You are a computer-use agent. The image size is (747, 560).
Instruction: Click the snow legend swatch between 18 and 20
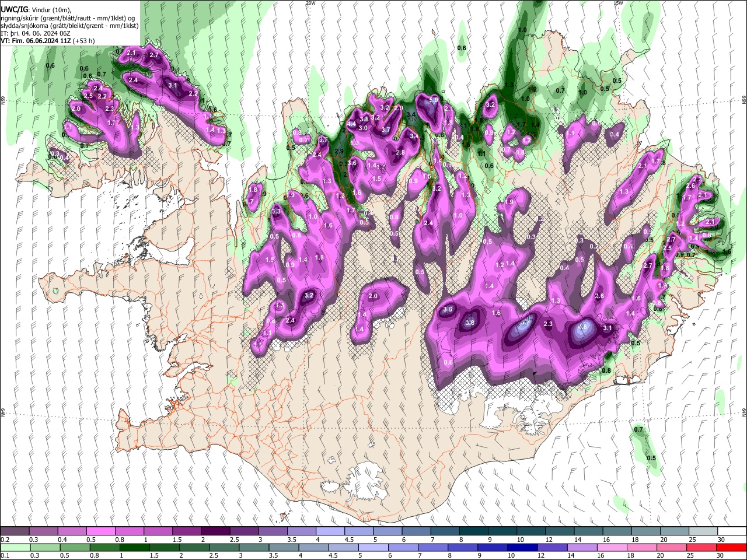[x=646, y=531]
